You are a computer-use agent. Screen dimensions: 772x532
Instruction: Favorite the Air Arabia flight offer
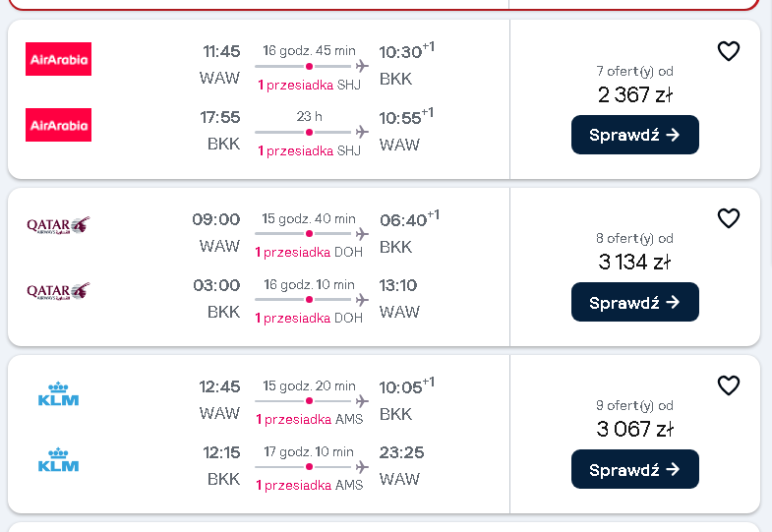point(728,51)
